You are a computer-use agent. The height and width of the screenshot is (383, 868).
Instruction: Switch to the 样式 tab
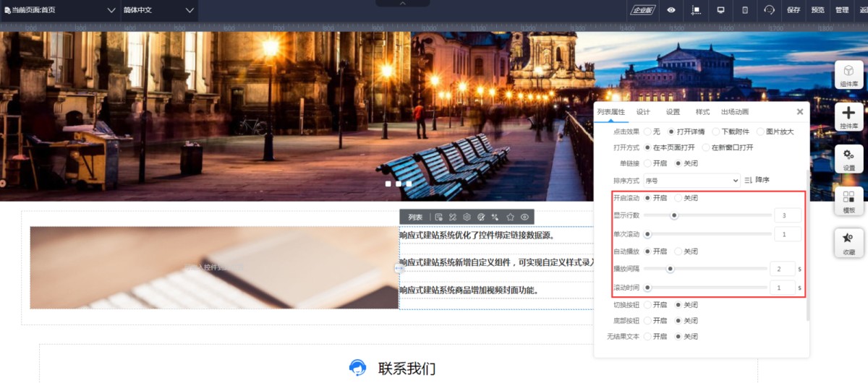(x=702, y=112)
